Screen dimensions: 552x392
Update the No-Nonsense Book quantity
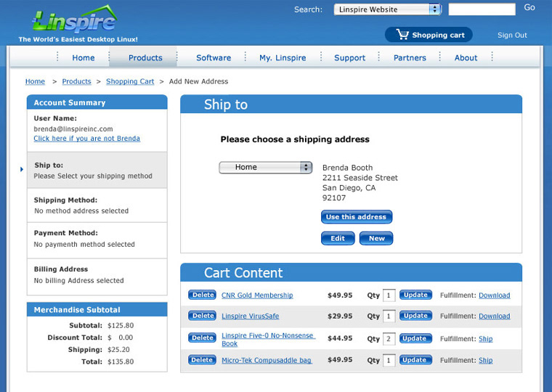415,338
